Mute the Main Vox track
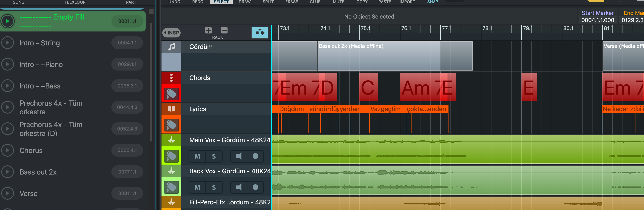The width and height of the screenshot is (644, 210). (197, 156)
